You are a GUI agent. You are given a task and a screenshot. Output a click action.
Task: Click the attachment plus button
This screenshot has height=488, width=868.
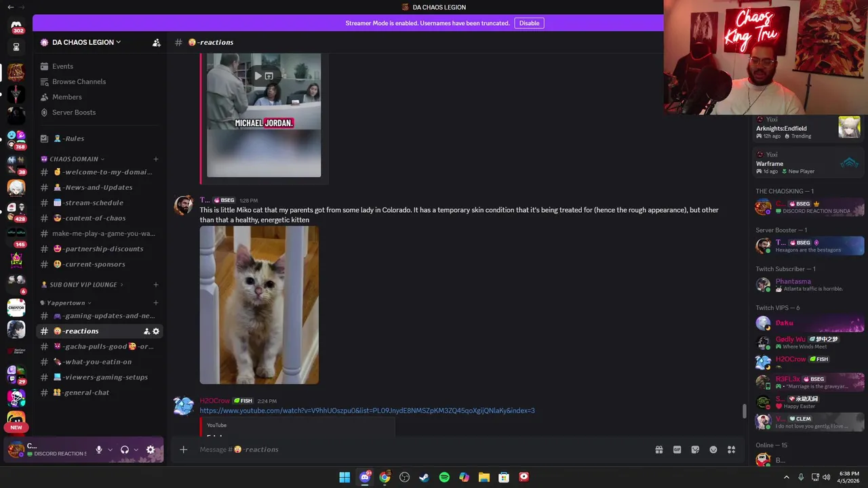(183, 449)
